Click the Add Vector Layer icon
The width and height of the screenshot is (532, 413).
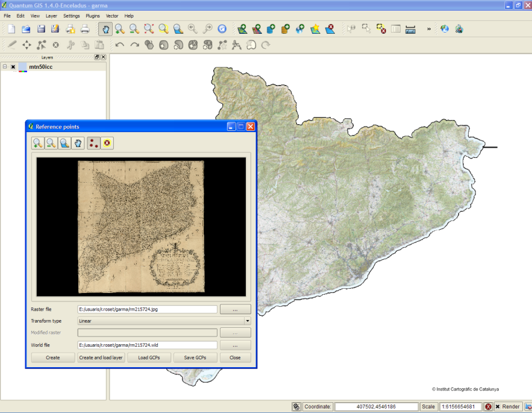point(242,29)
